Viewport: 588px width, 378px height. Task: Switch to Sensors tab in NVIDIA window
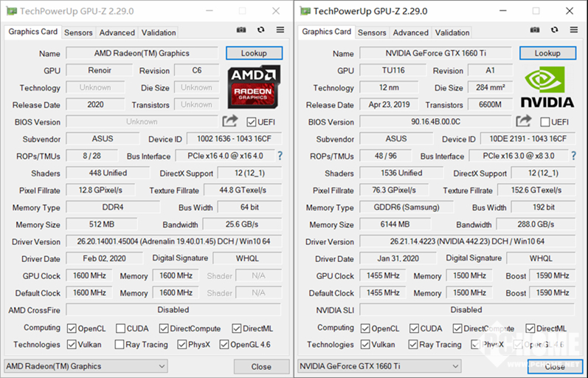[372, 32]
